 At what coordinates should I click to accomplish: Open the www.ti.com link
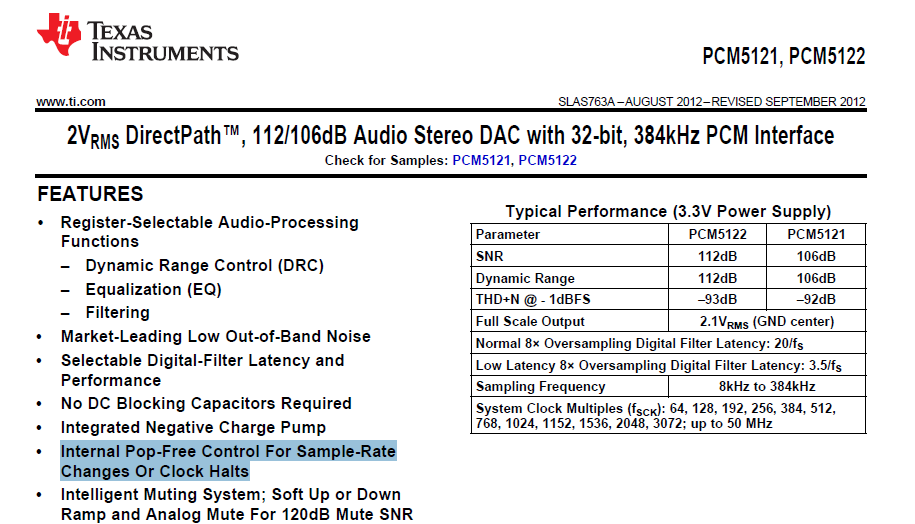click(x=71, y=102)
